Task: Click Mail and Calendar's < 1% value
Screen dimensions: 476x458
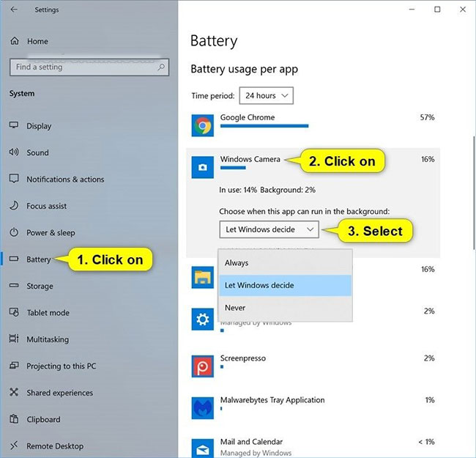Action: click(x=426, y=442)
